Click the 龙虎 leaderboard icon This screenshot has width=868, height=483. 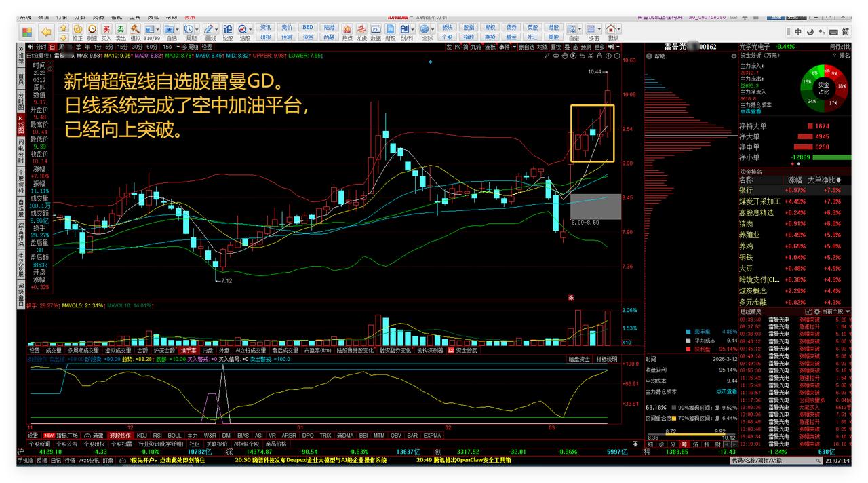pos(361,30)
